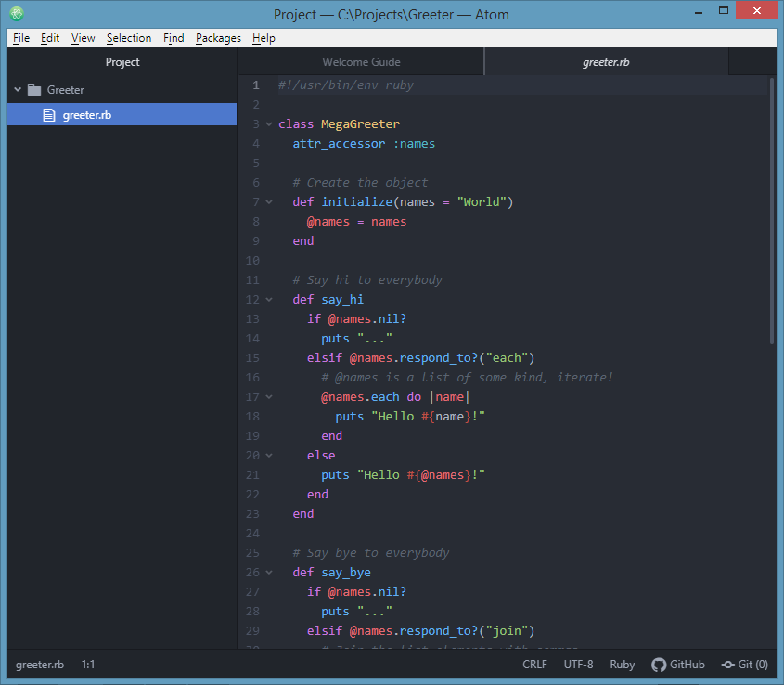Open the Edit menu
This screenshot has width=784, height=685.
tap(50, 38)
